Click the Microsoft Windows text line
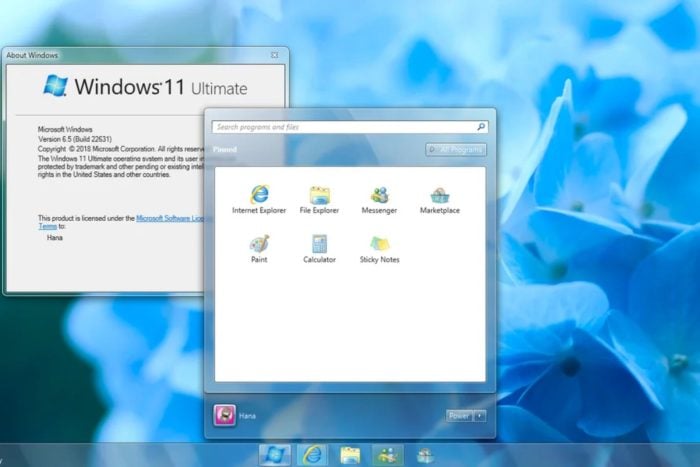The width and height of the screenshot is (700, 467). (65, 129)
